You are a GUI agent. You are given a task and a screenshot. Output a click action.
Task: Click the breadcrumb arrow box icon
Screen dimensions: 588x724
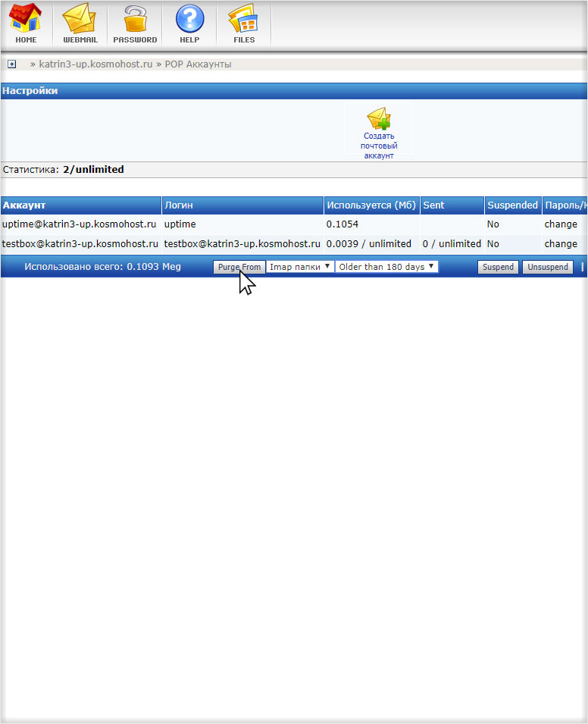[11, 64]
